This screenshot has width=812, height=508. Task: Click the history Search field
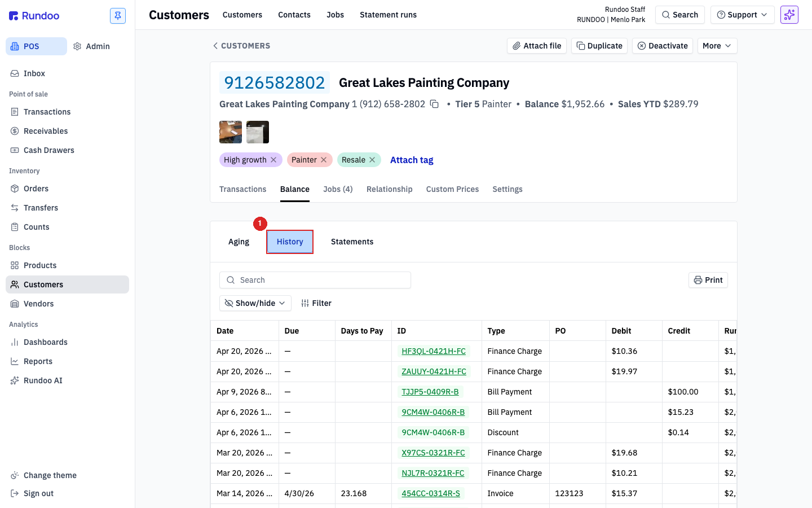tap(315, 280)
